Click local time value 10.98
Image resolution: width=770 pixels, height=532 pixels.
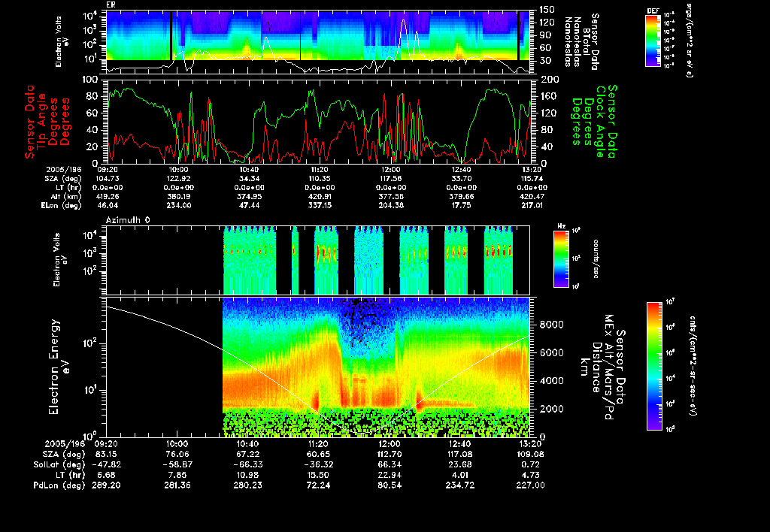click(247, 475)
